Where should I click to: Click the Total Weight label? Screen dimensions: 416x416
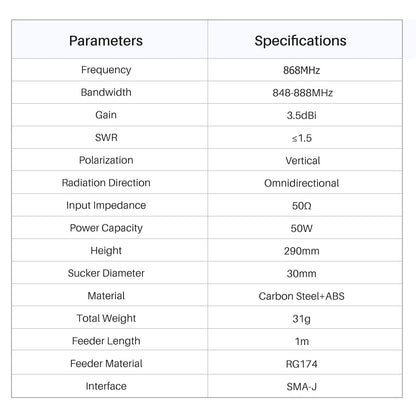click(106, 318)
